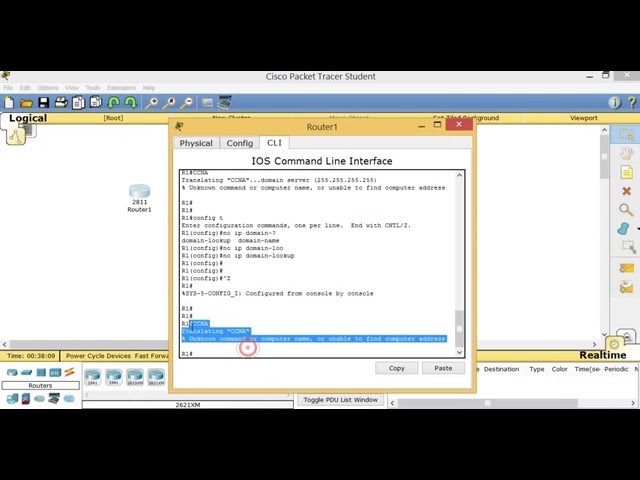The height and width of the screenshot is (480, 640).
Task: Pick the first 2621XM router model
Action: tap(135, 376)
